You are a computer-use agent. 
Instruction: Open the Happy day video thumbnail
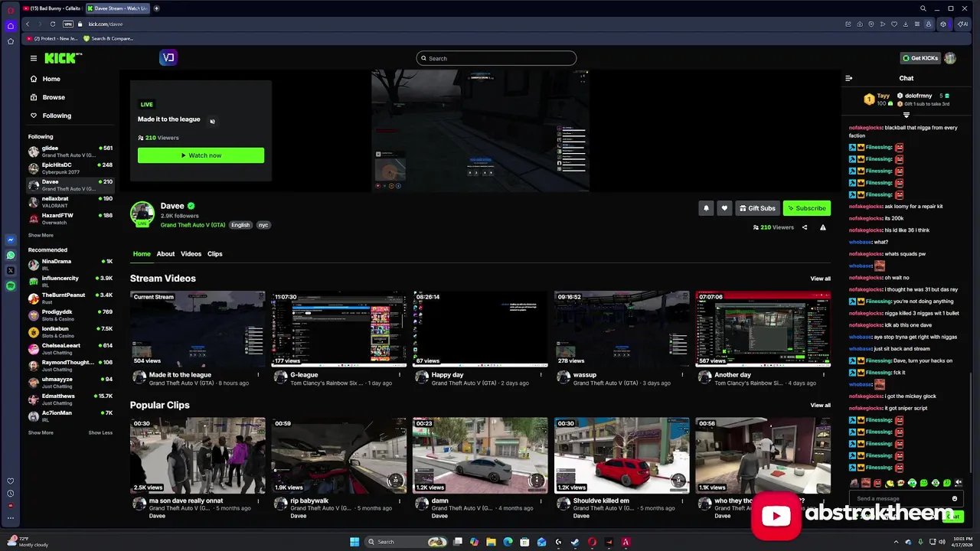tap(480, 329)
